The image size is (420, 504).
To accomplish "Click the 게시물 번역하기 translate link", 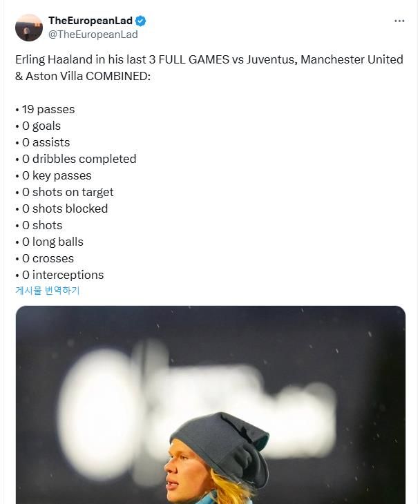I will pyautogui.click(x=48, y=291).
